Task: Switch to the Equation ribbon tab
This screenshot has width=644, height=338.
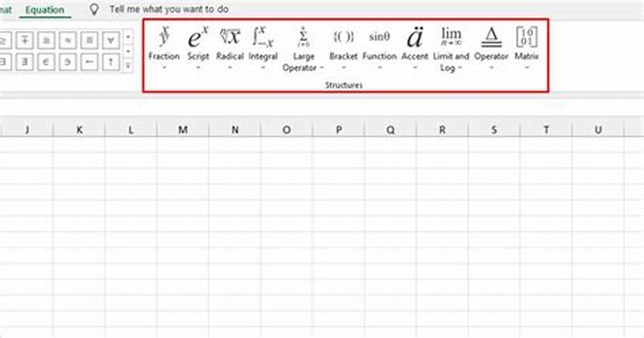Action: point(45,10)
